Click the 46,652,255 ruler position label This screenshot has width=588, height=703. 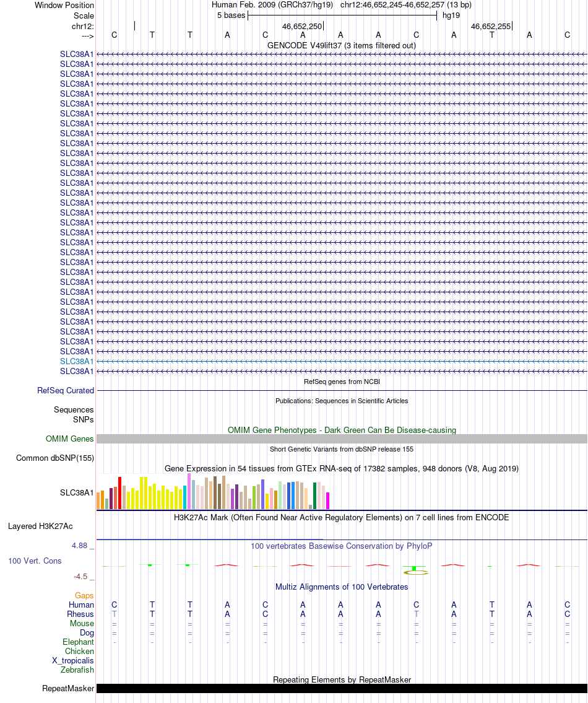coord(490,27)
